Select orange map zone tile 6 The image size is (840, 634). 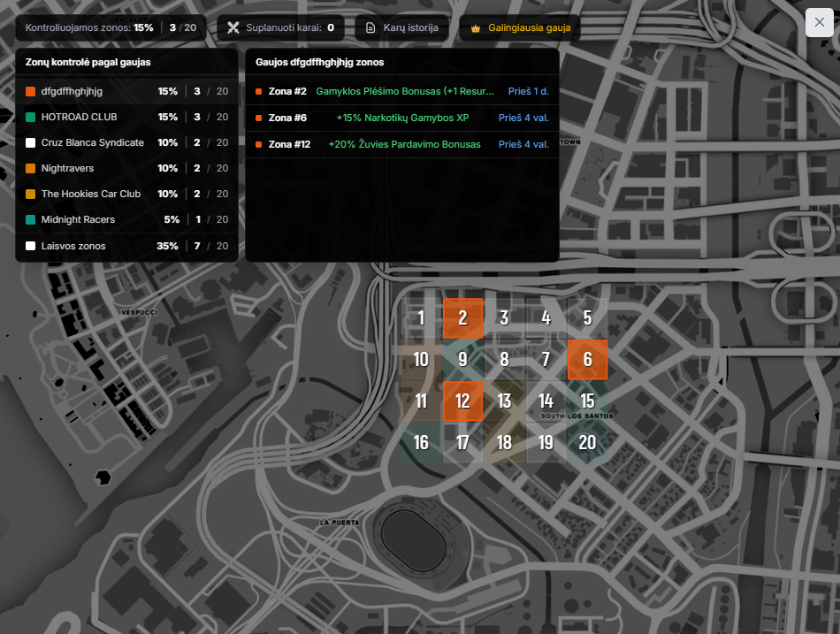click(588, 360)
